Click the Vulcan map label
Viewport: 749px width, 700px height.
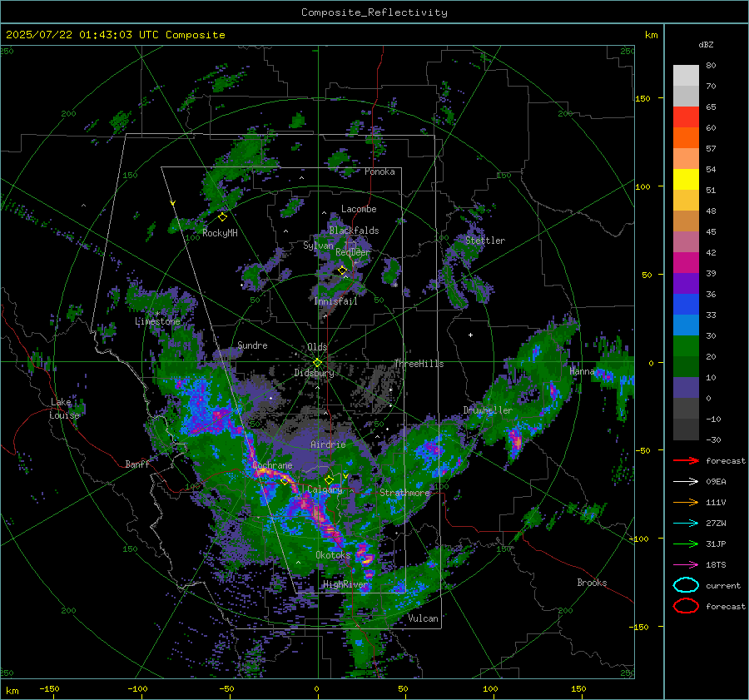point(424,618)
